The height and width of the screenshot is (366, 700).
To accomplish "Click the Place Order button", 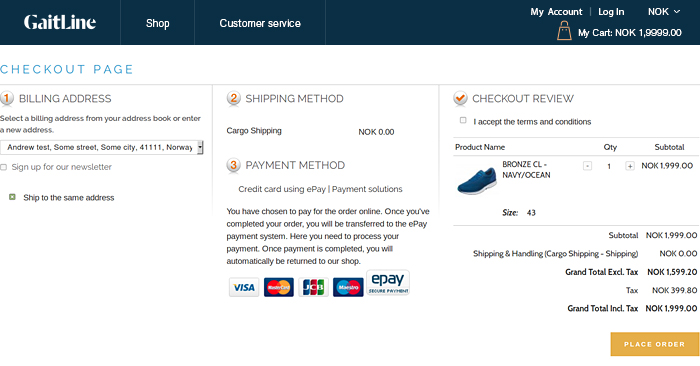I will (x=654, y=344).
